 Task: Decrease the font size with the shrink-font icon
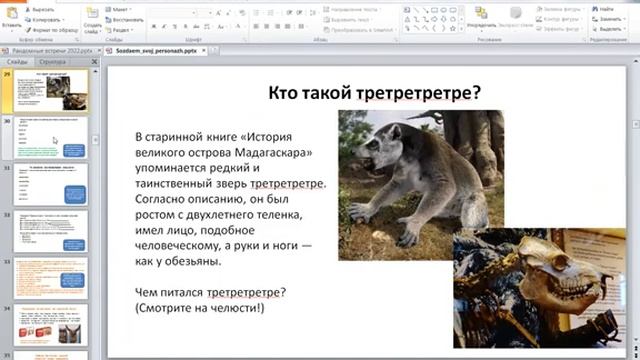tap(229, 13)
